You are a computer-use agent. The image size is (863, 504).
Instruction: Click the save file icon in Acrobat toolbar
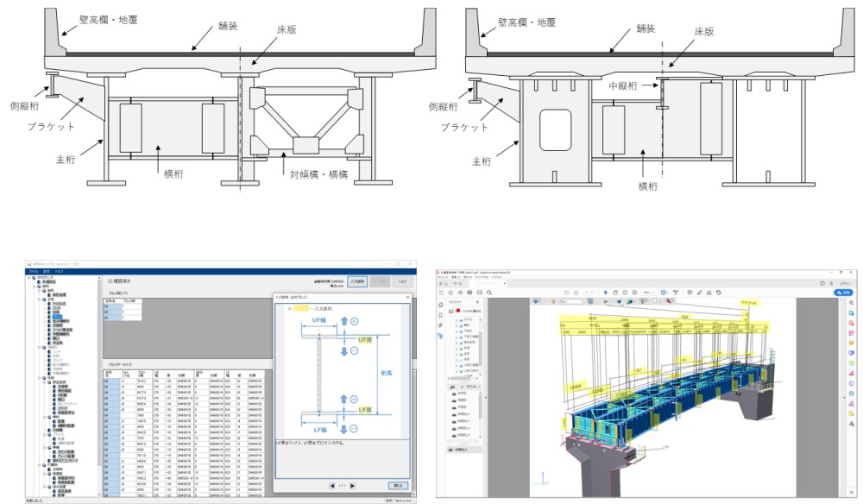[441, 293]
